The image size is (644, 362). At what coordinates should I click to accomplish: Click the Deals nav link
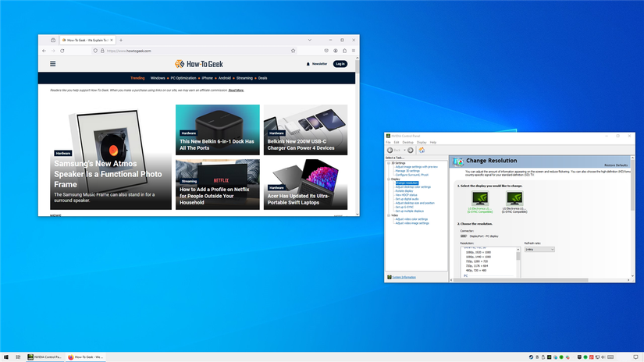tap(262, 78)
